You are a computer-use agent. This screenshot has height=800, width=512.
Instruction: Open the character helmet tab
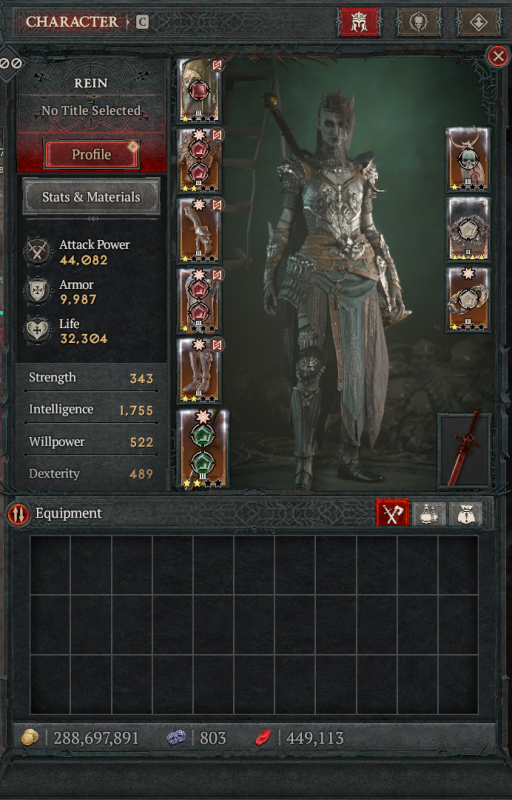point(359,22)
